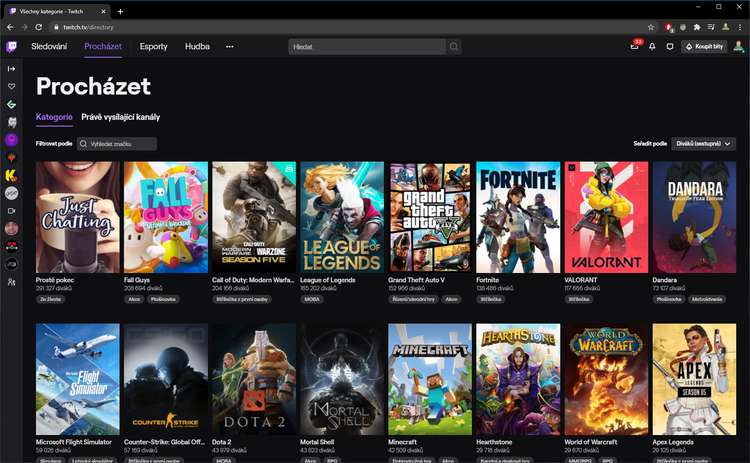Open the League of Legends cover
The height and width of the screenshot is (463, 750).
(342, 217)
